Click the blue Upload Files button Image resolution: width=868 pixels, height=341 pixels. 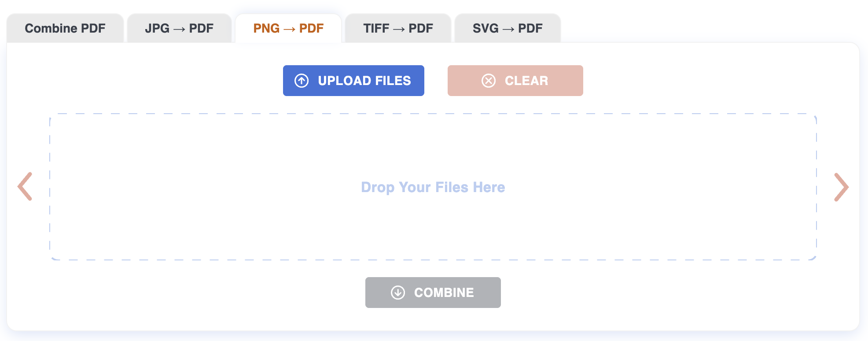(353, 81)
